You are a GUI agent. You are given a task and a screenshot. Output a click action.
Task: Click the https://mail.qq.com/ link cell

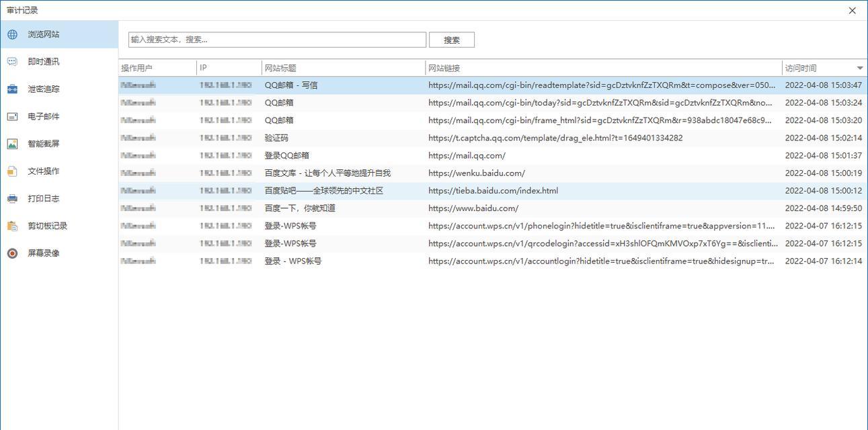[x=467, y=155]
